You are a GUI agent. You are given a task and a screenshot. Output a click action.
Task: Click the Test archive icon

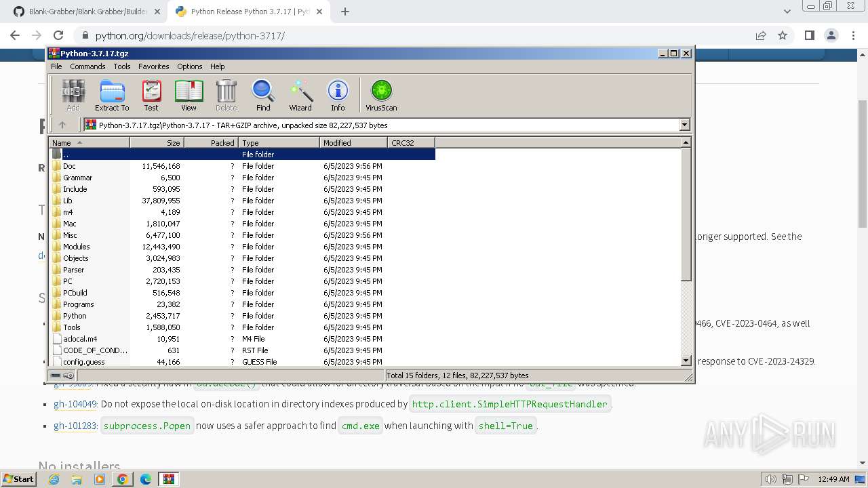coord(151,95)
